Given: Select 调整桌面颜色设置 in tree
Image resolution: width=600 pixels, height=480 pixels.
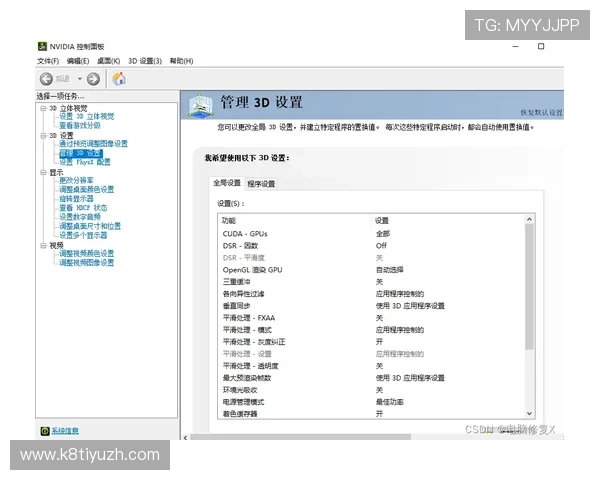Looking at the screenshot, I should click(x=86, y=189).
